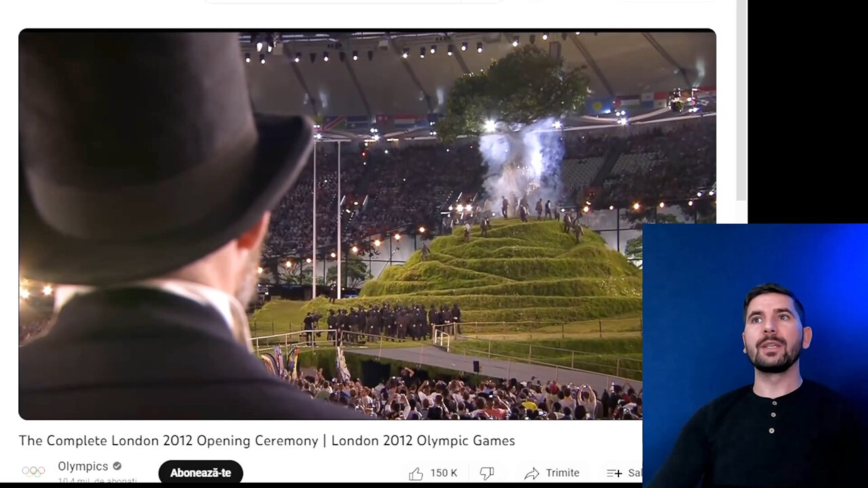Click the green hill in the video
The width and height of the screenshot is (868, 488).
515,271
